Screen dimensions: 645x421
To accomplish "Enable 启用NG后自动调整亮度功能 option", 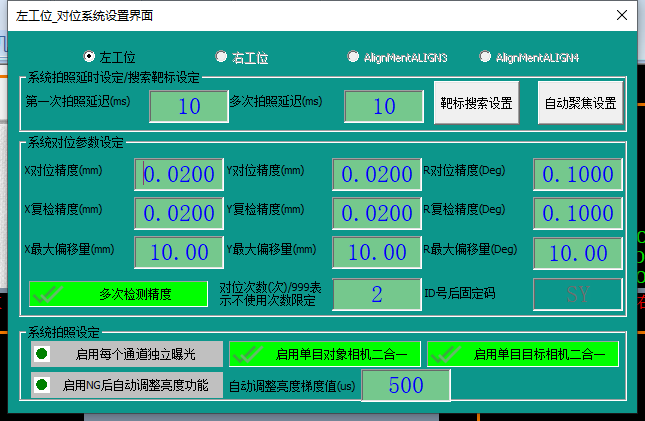I will 126,385.
